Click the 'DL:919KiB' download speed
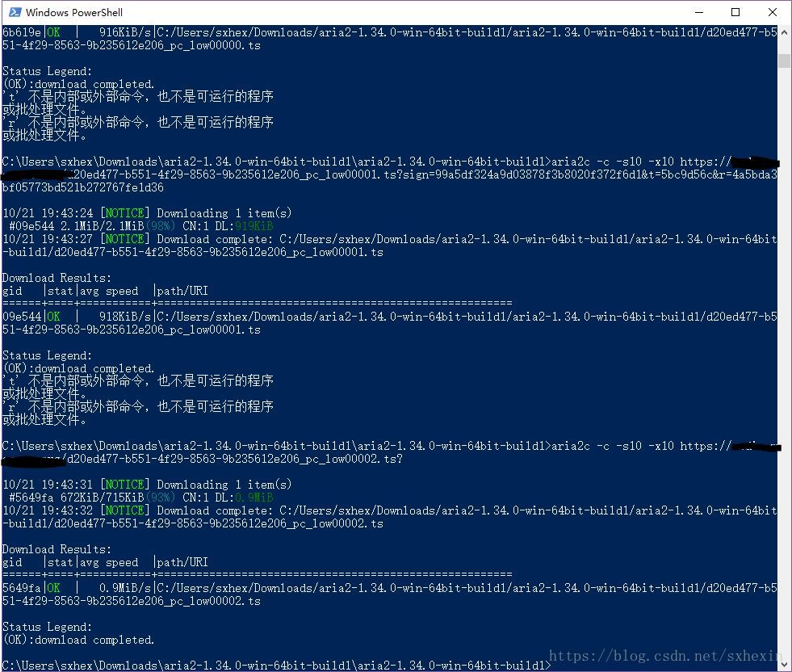Image resolution: width=792 pixels, height=672 pixels. pyautogui.click(x=245, y=226)
